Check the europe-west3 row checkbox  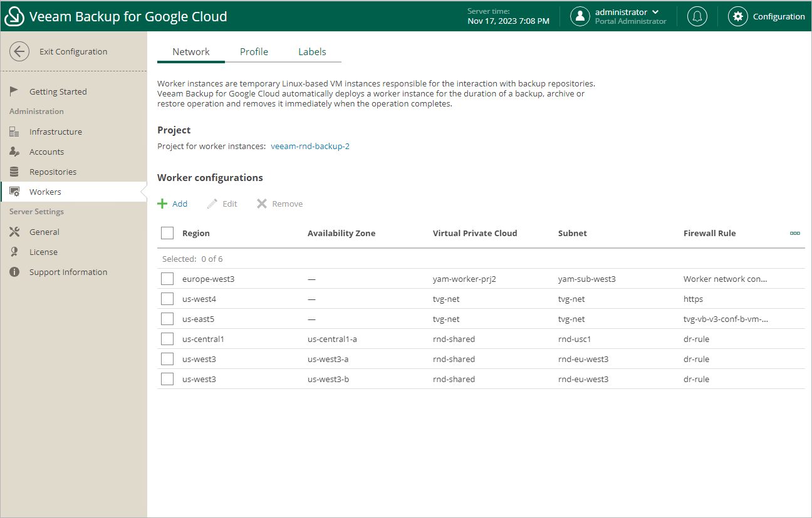(167, 279)
